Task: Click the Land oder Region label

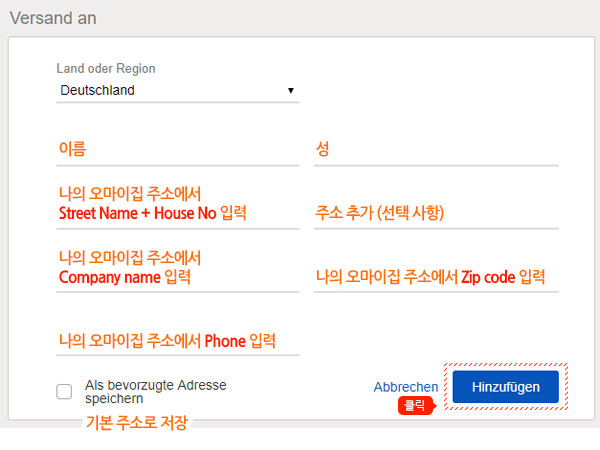Action: tap(106, 68)
